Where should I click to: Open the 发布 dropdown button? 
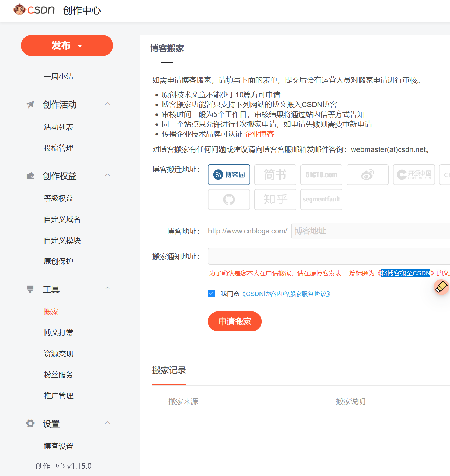point(67,45)
